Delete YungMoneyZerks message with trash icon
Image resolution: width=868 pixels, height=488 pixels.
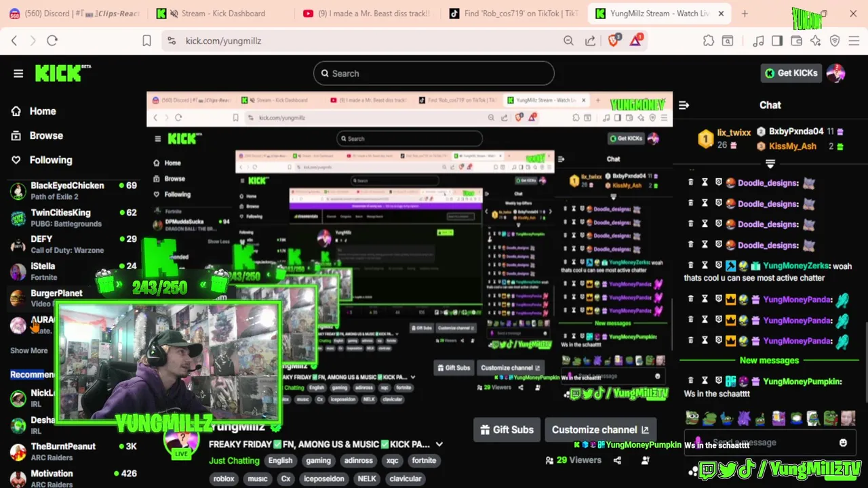(691, 266)
